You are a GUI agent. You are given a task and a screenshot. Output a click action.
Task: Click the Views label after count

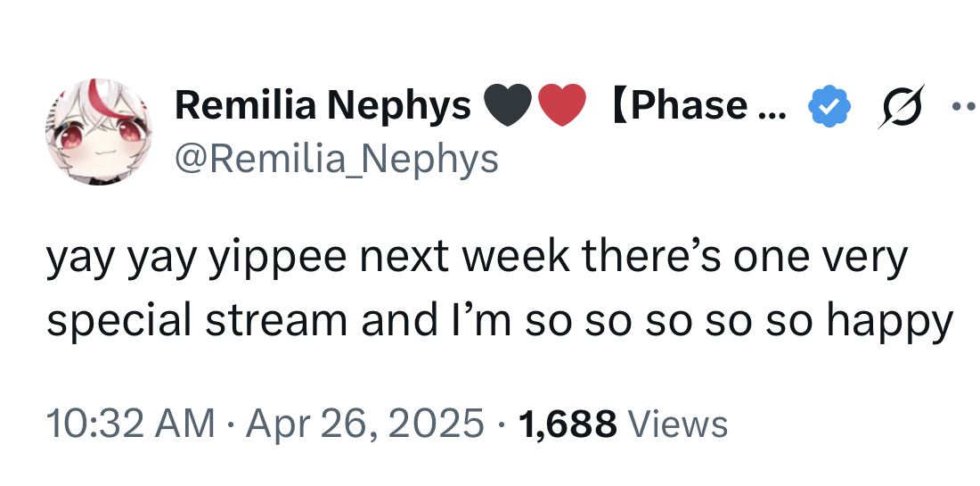(677, 424)
